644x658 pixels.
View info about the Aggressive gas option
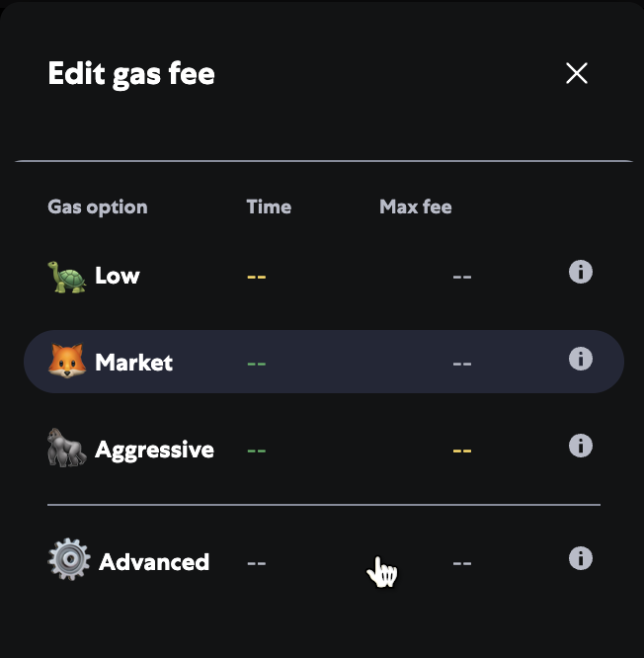click(581, 446)
